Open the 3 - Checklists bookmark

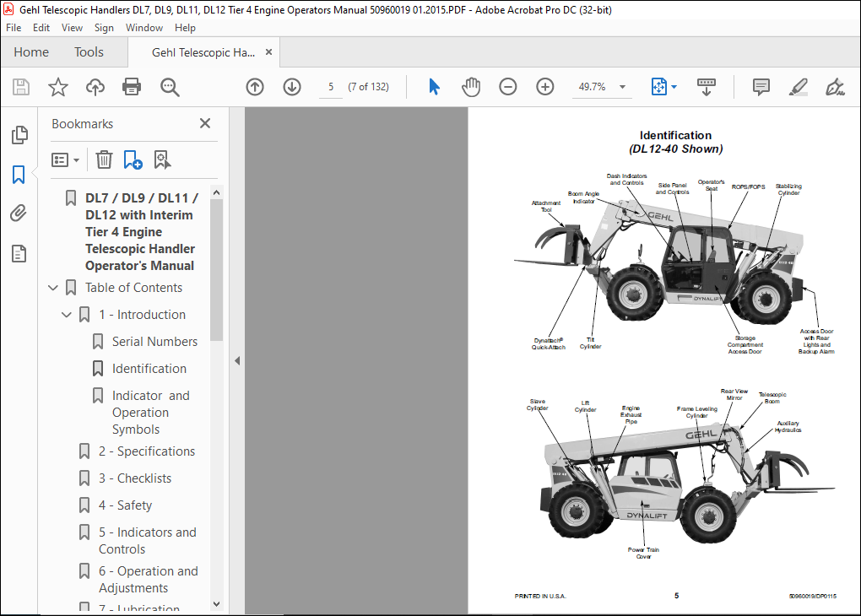(135, 478)
